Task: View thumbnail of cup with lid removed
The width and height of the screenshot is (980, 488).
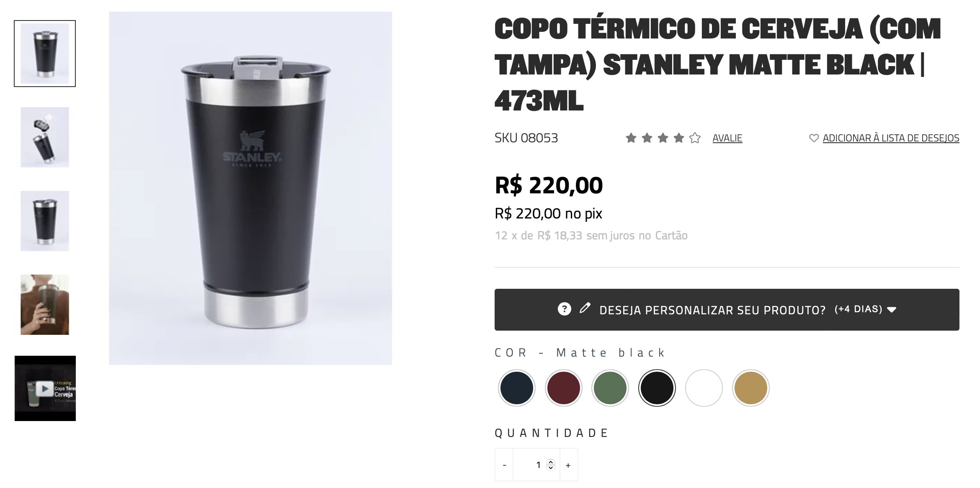Action: [x=45, y=137]
